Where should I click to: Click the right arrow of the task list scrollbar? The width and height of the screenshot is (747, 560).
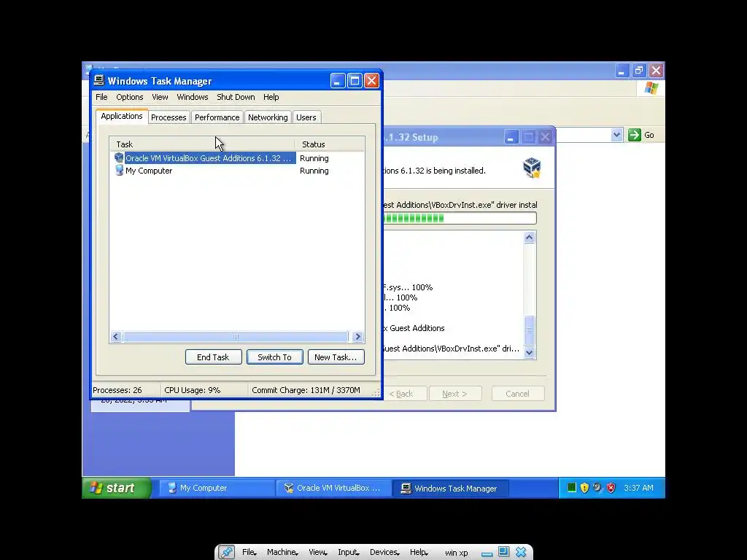[358, 337]
